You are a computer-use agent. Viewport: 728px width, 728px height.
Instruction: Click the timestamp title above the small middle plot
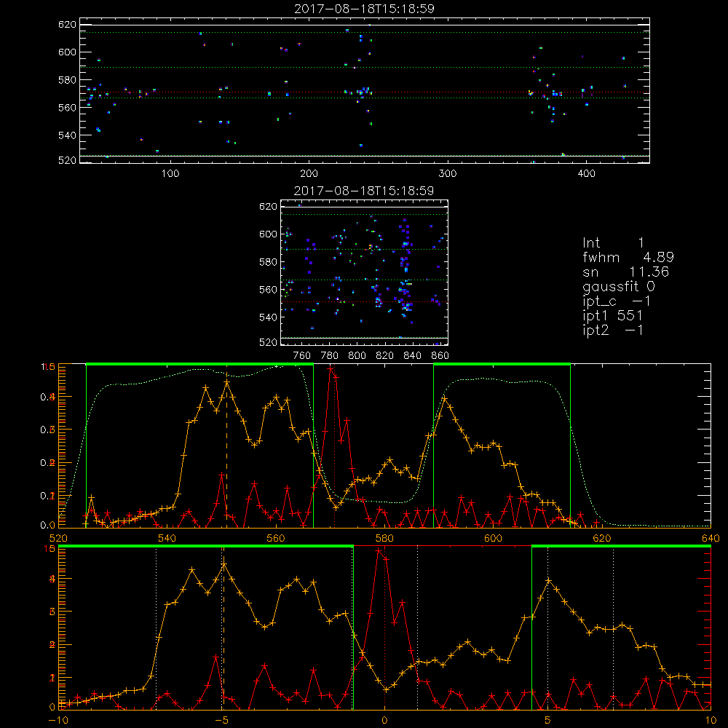coord(364,191)
